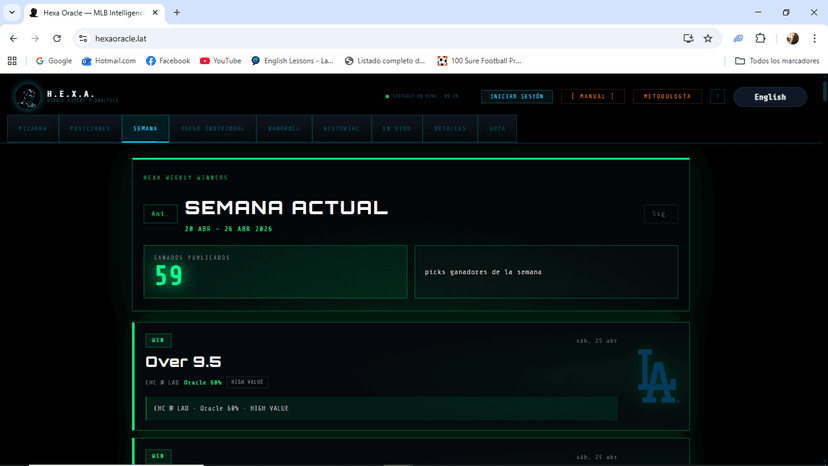Open the apps grid in bookmarks bar

pos(12,61)
